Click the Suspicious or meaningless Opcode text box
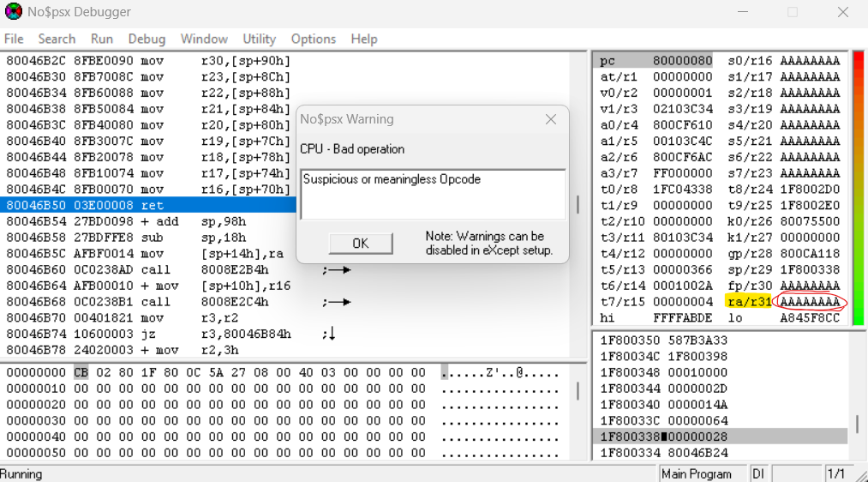The image size is (868, 482). (433, 193)
